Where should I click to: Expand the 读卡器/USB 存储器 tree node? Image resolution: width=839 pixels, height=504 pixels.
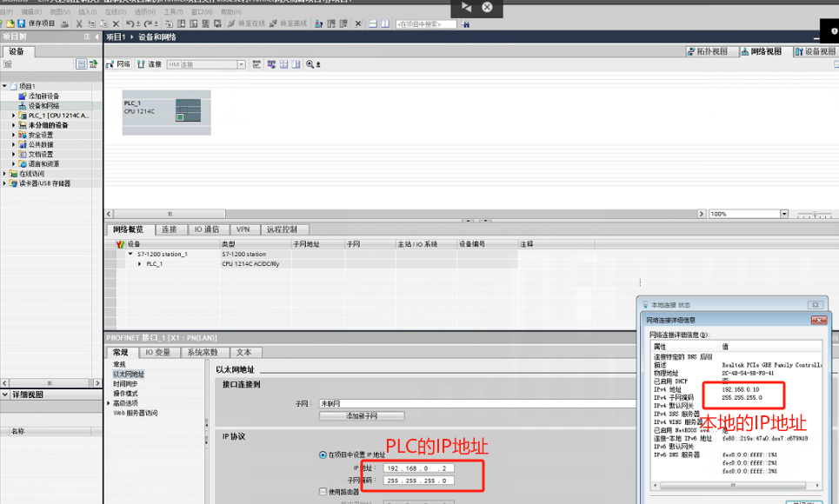click(x=5, y=183)
